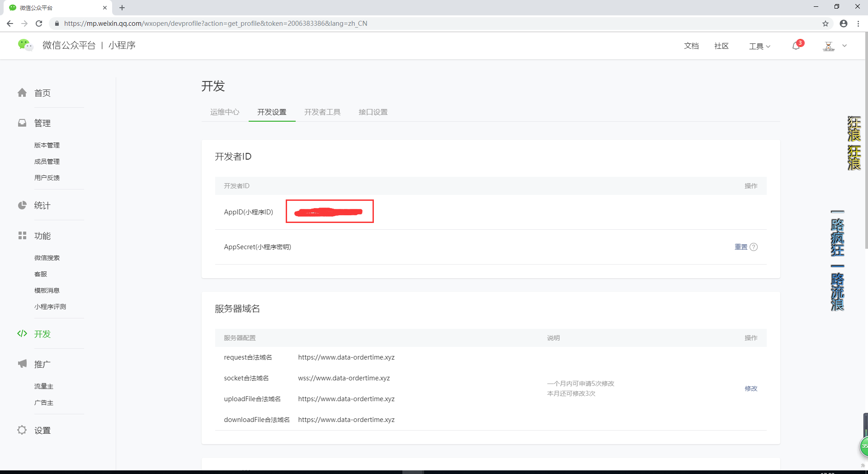Open 版本管理 in sidebar
Image resolution: width=868 pixels, height=474 pixels.
47,145
